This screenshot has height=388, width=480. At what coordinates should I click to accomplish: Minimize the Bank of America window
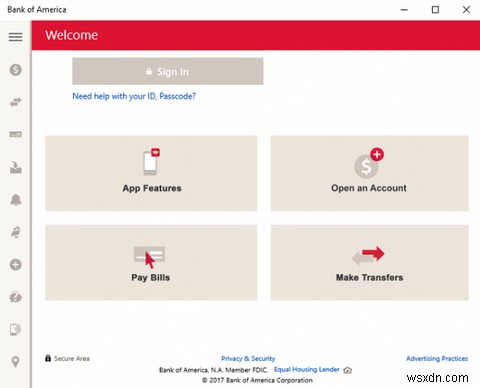(404, 10)
